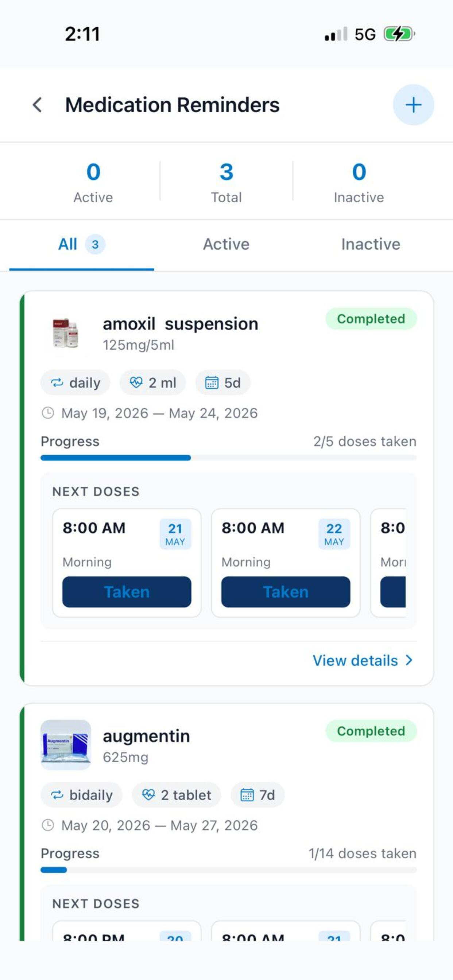453x980 pixels.
Task: Add a new reminder with plus icon
Action: coord(413,105)
